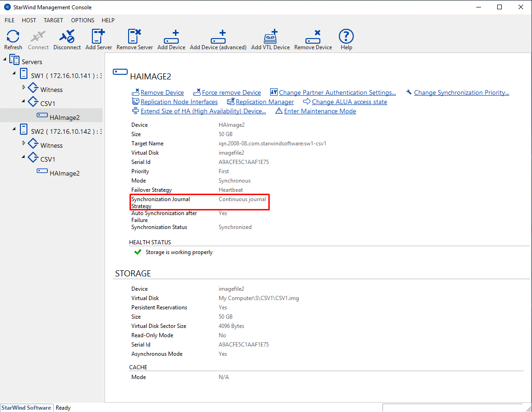Click the greyed Connect toolbar icon
This screenshot has width=532, height=412.
click(x=38, y=36)
